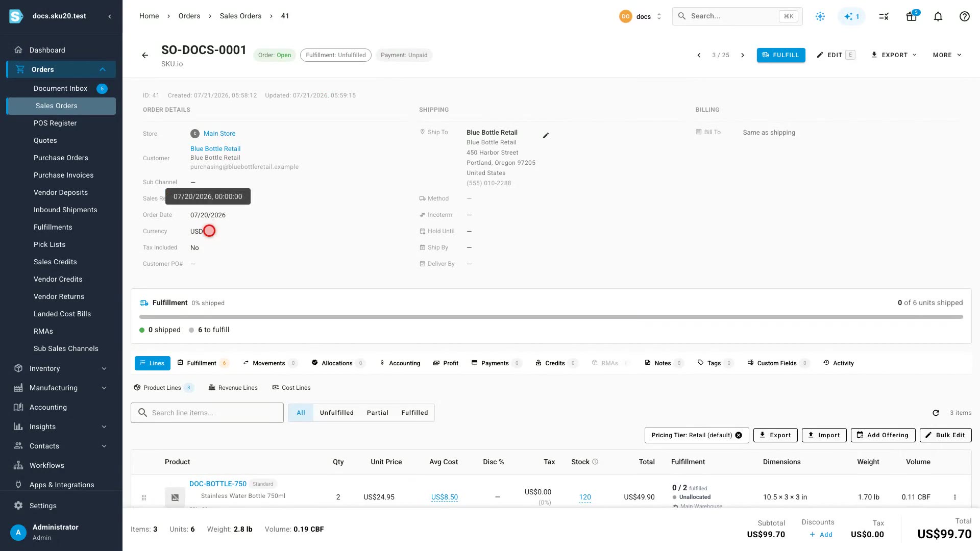
Task: Open the help question mark icon
Action: (x=964, y=16)
